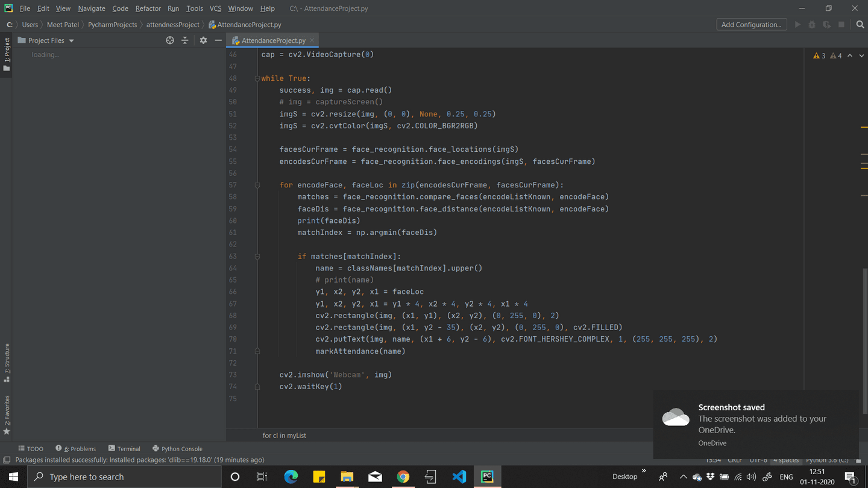The width and height of the screenshot is (868, 488).
Task: Click weak warning icon showing 4
Action: pyautogui.click(x=836, y=55)
